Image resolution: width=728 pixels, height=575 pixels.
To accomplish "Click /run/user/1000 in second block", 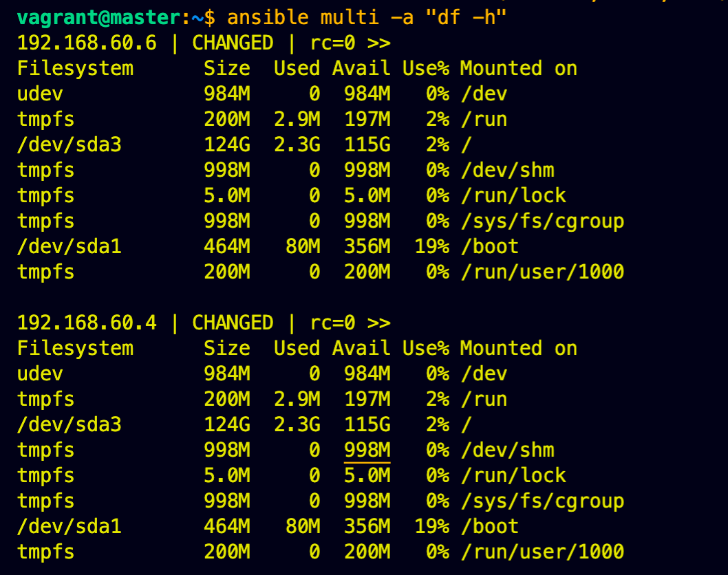I will (542, 552).
